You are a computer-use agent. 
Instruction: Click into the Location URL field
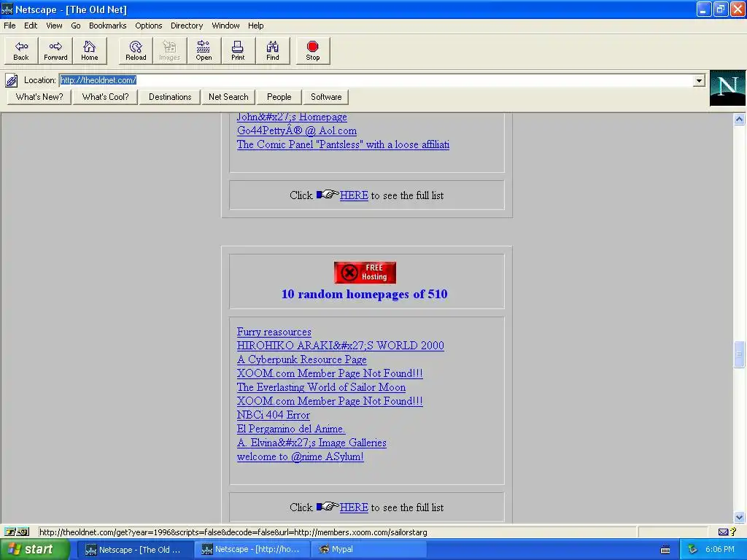(376, 80)
